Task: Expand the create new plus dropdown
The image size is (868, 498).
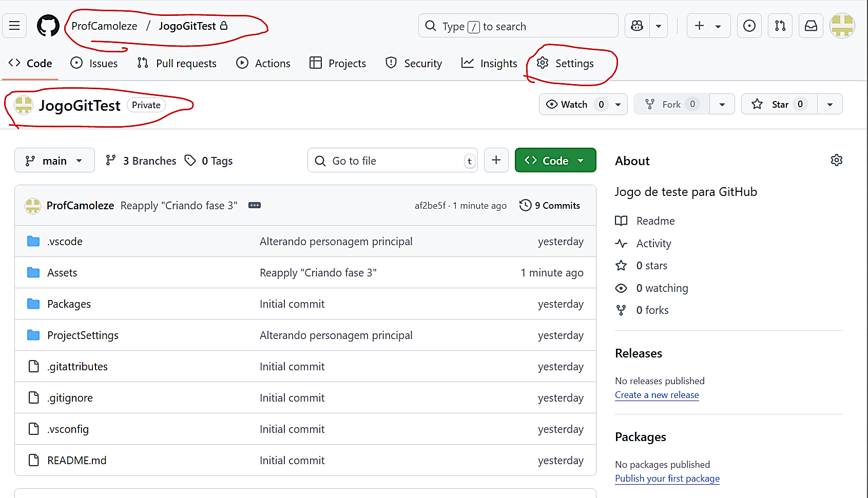Action: coord(708,26)
